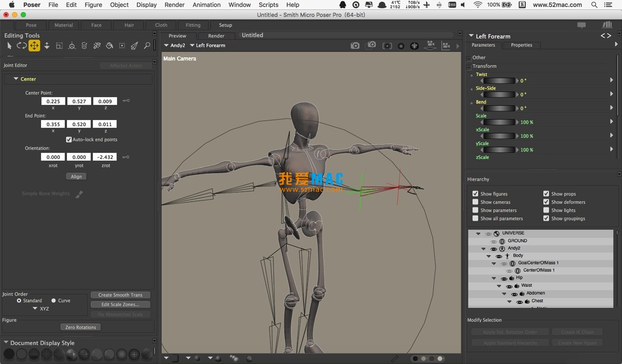Click the area render camera icon
This screenshot has width=622, height=364.
pyautogui.click(x=371, y=45)
